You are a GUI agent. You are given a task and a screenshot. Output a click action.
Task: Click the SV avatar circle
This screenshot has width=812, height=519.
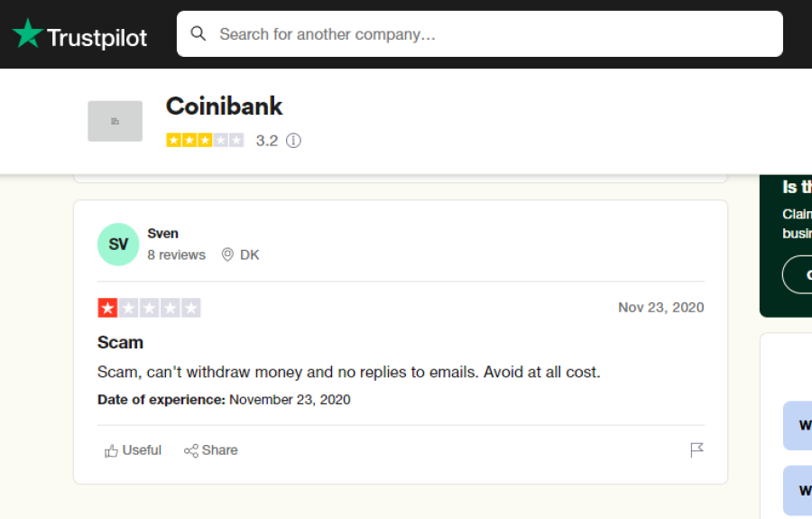tap(118, 245)
